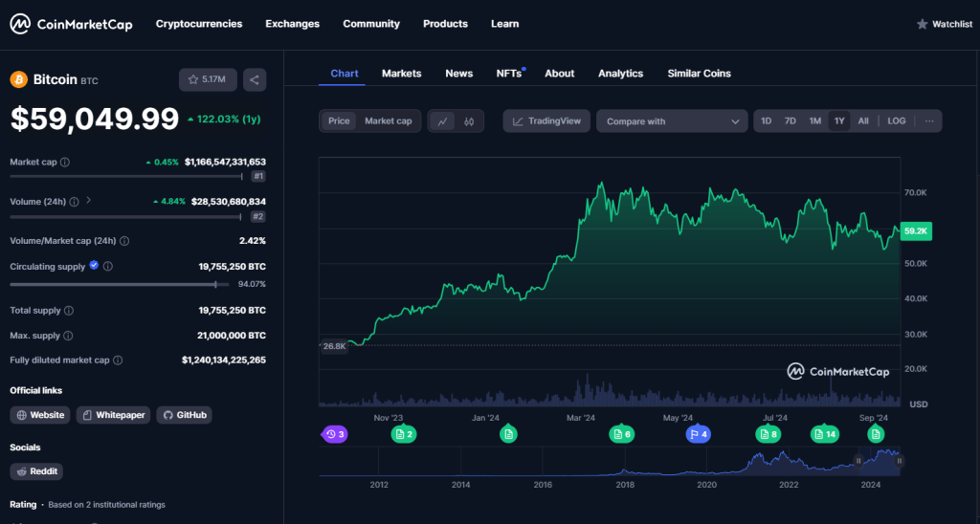Switch to the About tab
This screenshot has height=524, width=980.
point(559,73)
